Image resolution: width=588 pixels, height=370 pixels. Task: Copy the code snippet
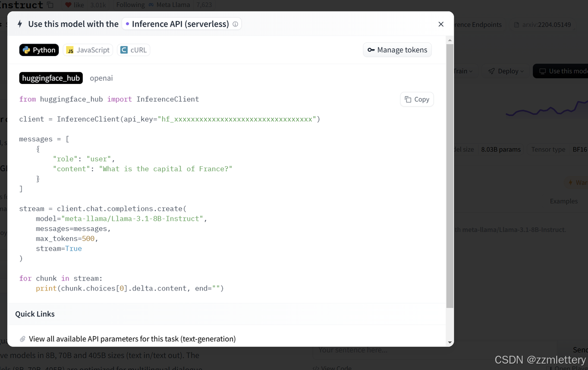[x=417, y=99]
